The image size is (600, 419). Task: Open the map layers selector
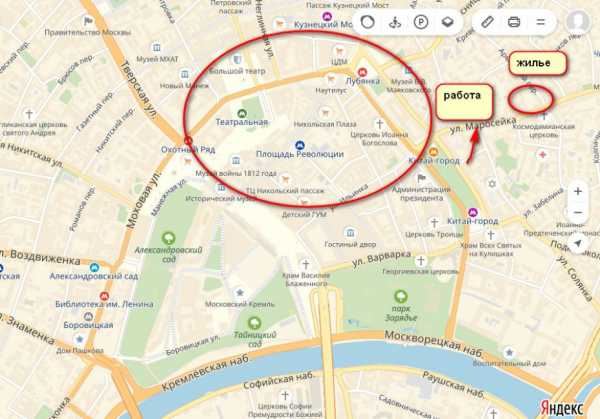pyautogui.click(x=447, y=22)
